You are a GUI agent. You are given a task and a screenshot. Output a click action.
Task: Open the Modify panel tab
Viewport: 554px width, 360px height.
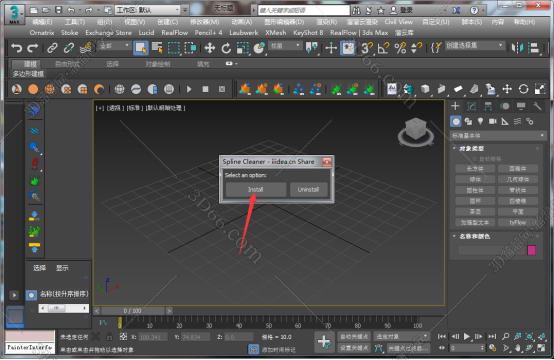pos(472,106)
